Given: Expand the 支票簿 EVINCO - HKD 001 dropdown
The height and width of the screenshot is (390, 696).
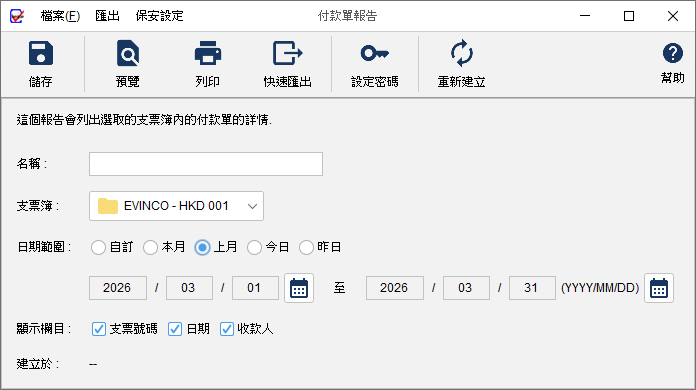Looking at the screenshot, I should (176, 206).
